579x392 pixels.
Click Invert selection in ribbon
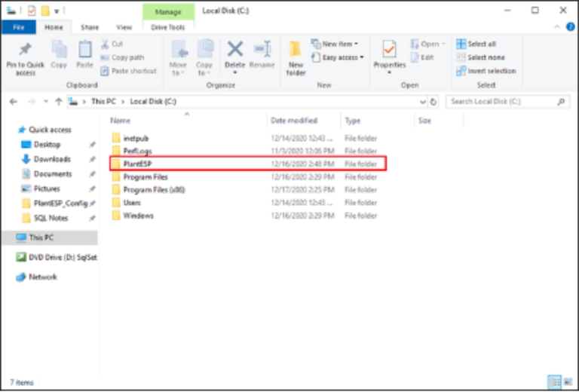486,71
